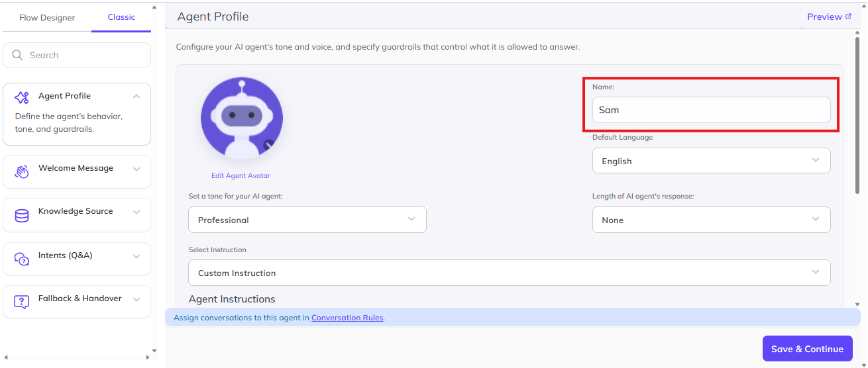The width and height of the screenshot is (868, 368).
Task: Click the sidebar scroll-up arrow
Action: pyautogui.click(x=154, y=7)
